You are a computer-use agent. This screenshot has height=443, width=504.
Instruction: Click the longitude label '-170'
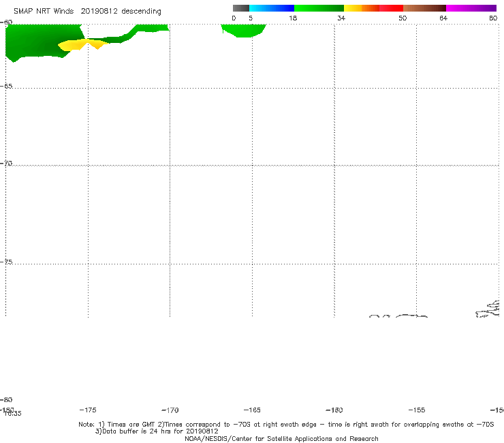point(170,410)
